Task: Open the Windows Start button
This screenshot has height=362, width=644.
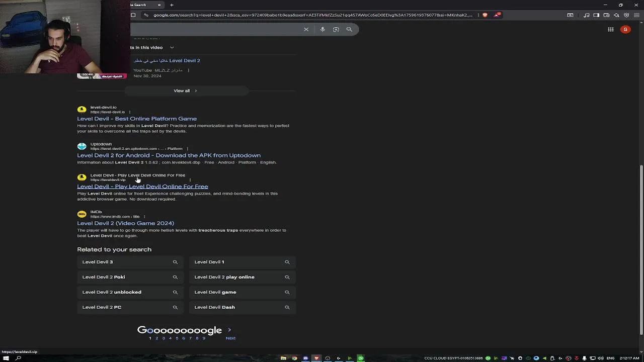Action: [6, 358]
